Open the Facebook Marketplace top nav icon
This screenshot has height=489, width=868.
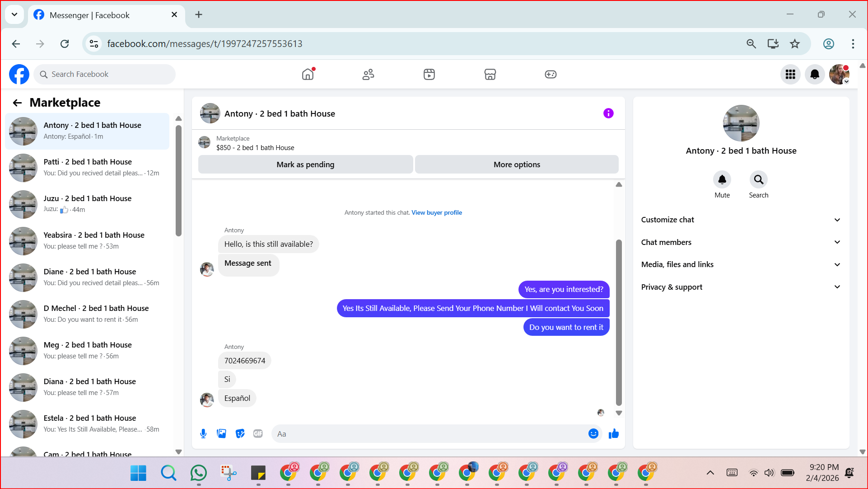(x=490, y=74)
